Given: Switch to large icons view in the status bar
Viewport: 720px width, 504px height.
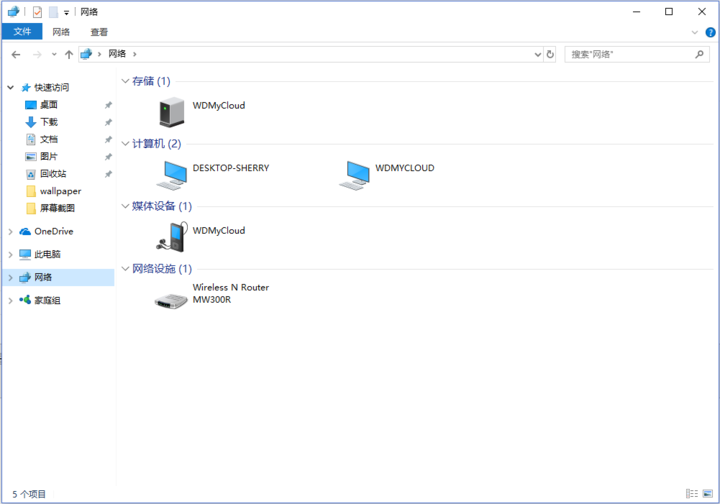Looking at the screenshot, I should pyautogui.click(x=707, y=494).
